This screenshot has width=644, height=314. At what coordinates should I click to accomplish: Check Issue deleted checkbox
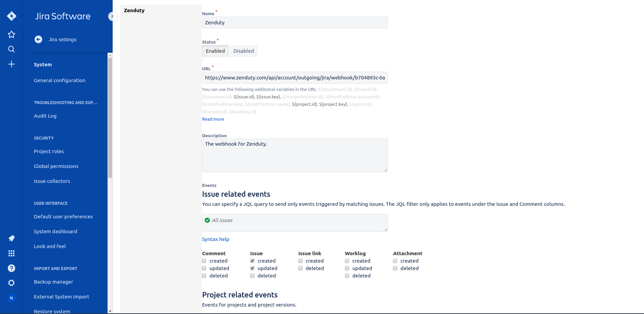tap(252, 276)
